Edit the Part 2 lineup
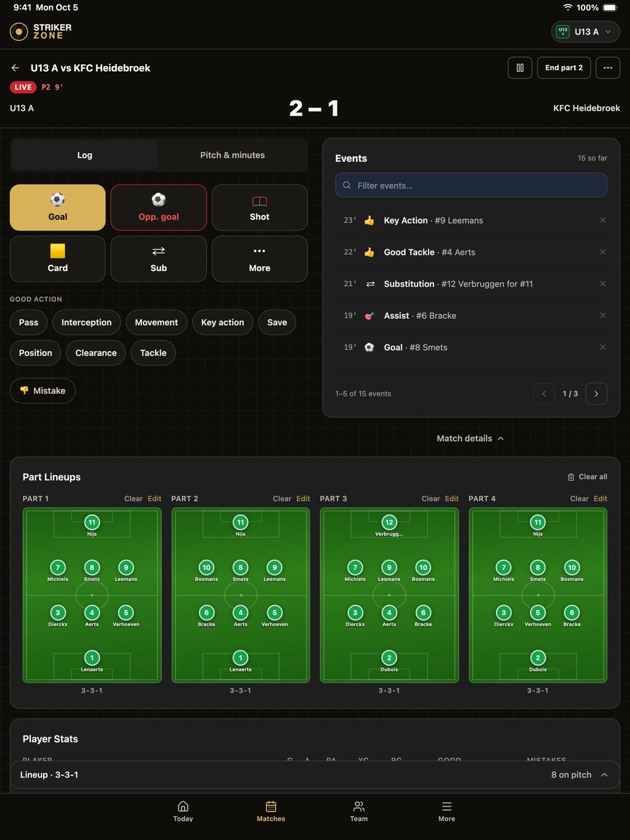630x840 pixels. click(303, 498)
